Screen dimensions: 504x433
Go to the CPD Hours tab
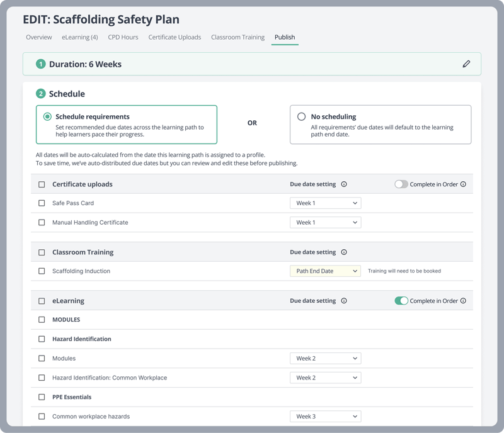tap(123, 37)
